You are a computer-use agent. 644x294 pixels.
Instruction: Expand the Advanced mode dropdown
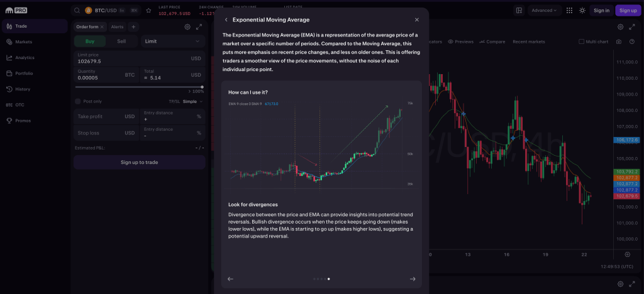point(545,10)
